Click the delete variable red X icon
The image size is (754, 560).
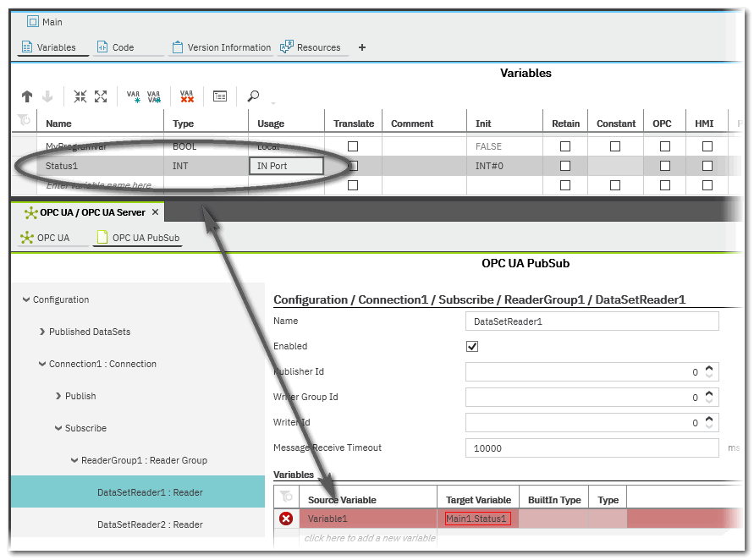coord(187,96)
